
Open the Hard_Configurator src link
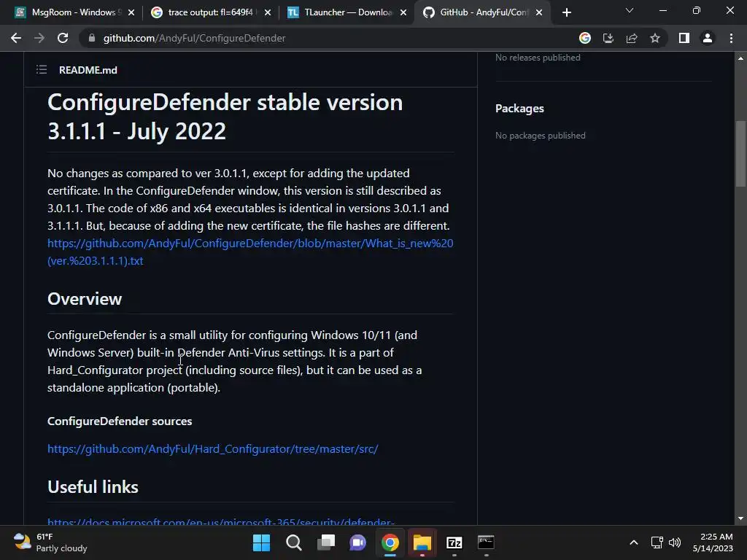point(212,449)
